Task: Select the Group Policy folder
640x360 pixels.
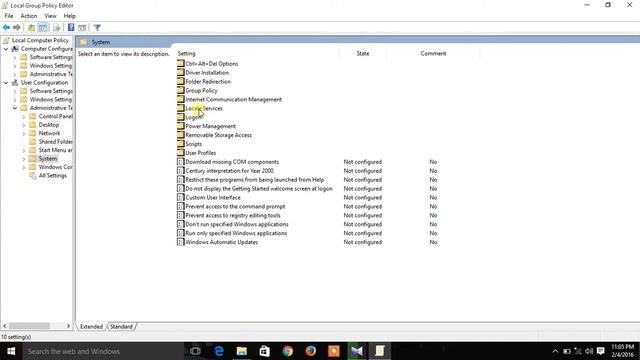Action: tap(201, 91)
